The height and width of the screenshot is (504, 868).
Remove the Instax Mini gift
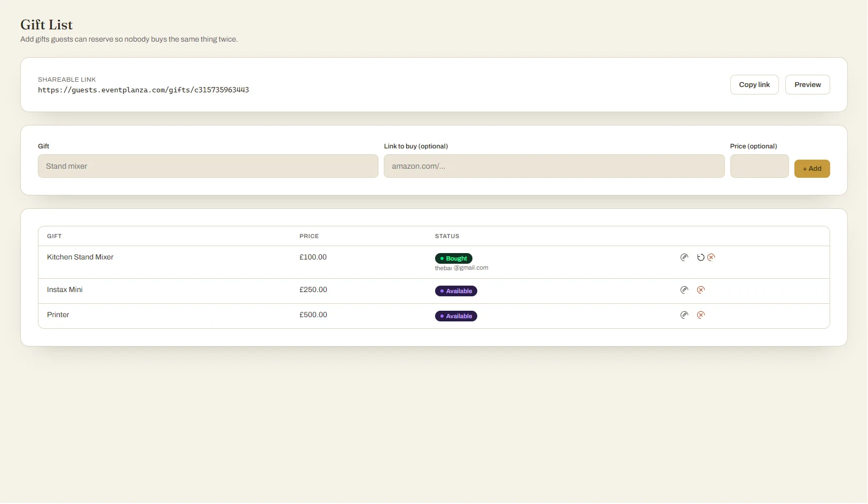(701, 290)
